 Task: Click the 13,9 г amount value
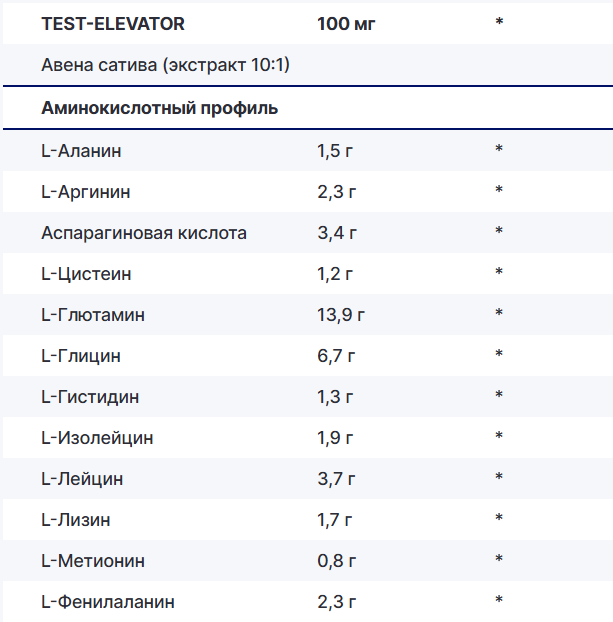coord(341,315)
